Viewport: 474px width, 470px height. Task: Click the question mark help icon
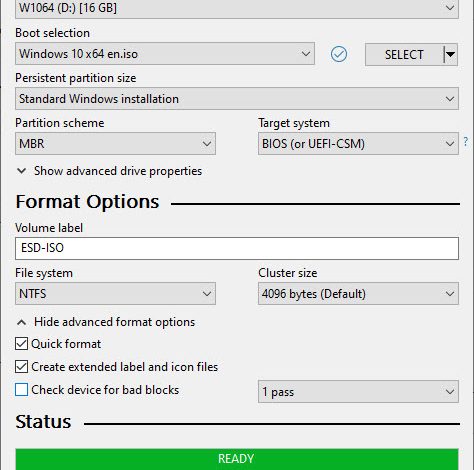coord(466,142)
